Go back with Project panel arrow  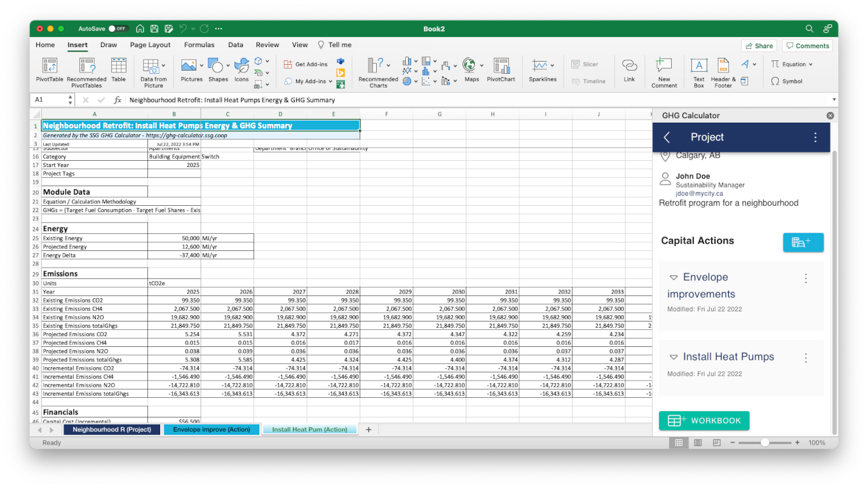pos(667,137)
